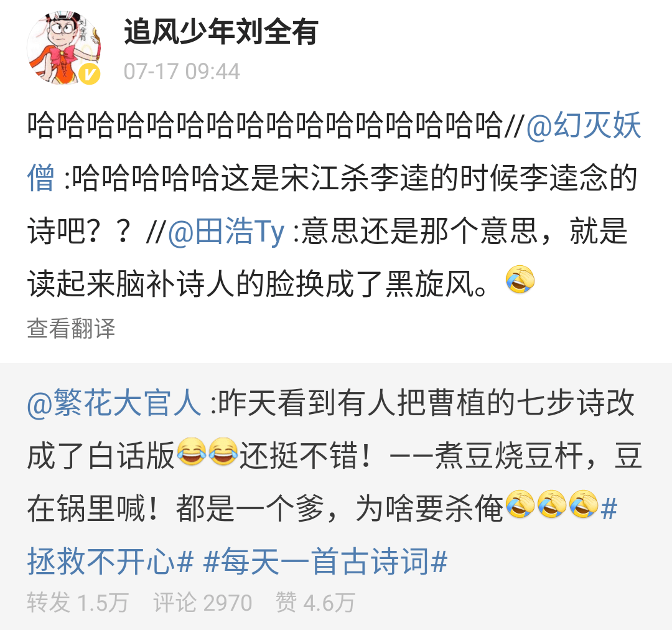
Task: Tap middle facepalm emoji after 杀俺
Action: tap(552, 504)
